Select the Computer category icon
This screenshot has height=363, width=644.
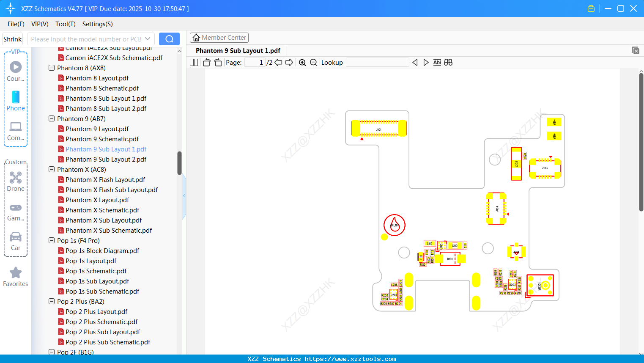tap(16, 131)
